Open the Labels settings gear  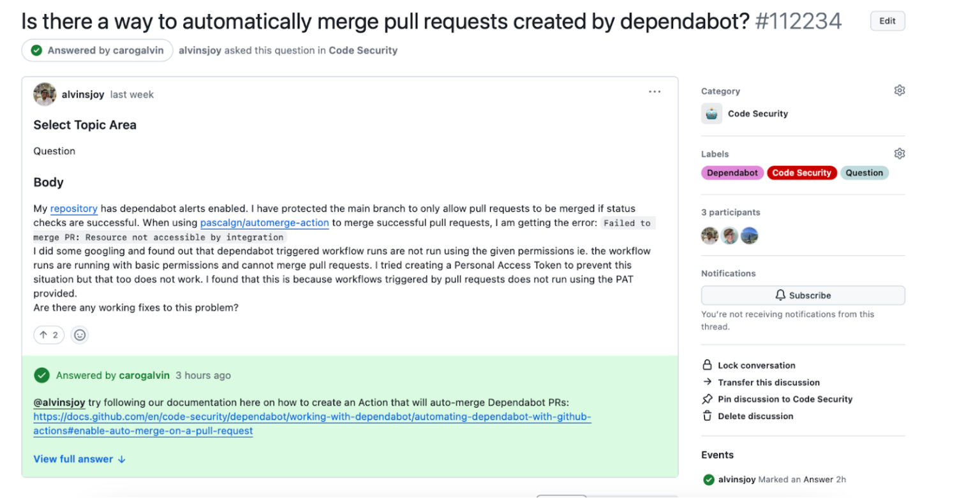(900, 153)
